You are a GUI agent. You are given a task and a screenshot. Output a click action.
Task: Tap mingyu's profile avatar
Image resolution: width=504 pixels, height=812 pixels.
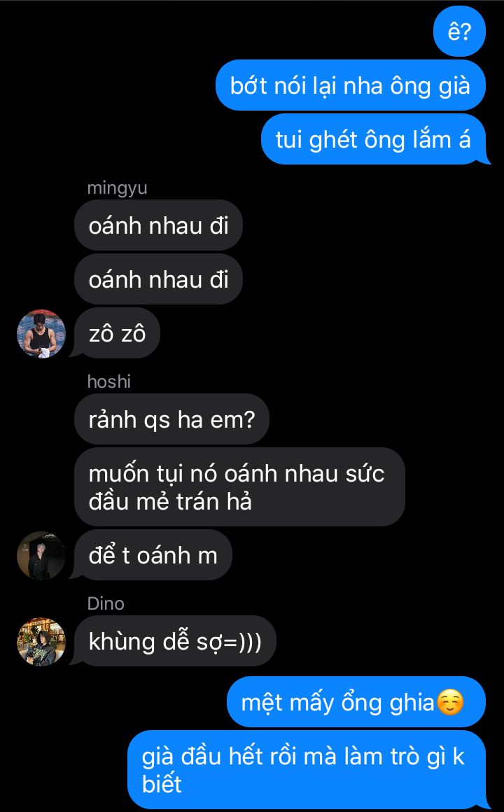tap(41, 333)
